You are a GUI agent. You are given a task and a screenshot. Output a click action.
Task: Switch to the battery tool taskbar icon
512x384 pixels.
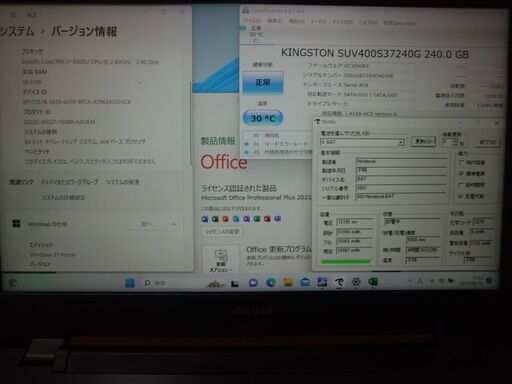pos(339,283)
